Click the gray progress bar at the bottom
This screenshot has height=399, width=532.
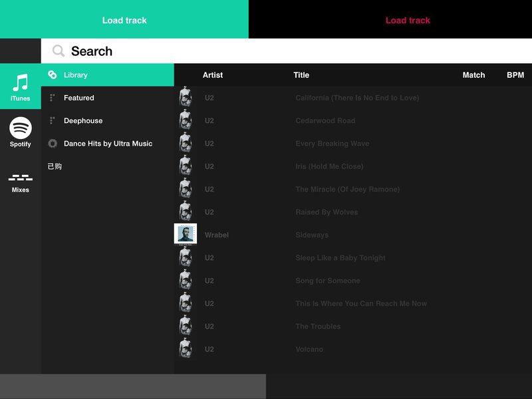(133, 386)
